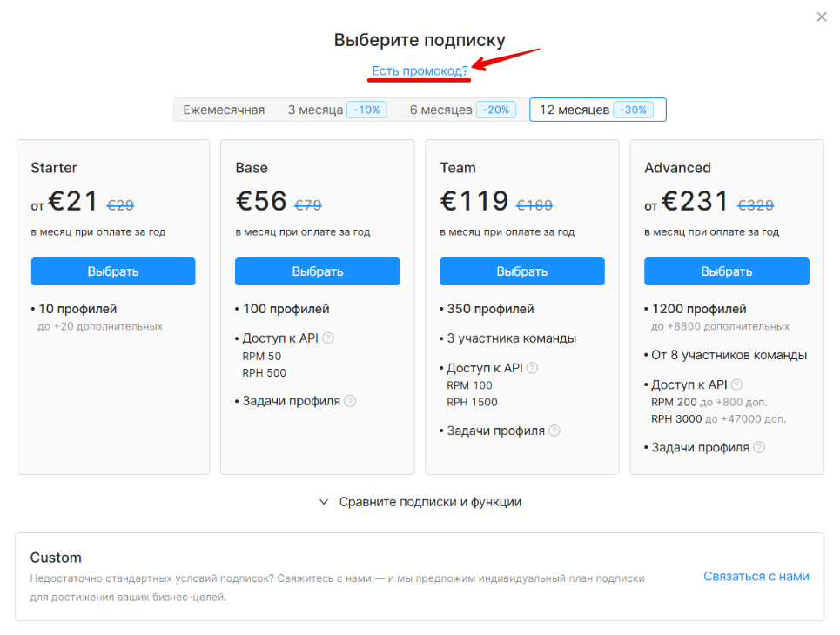Click the -30% discount badge
840x635 pixels.
pyautogui.click(x=633, y=110)
